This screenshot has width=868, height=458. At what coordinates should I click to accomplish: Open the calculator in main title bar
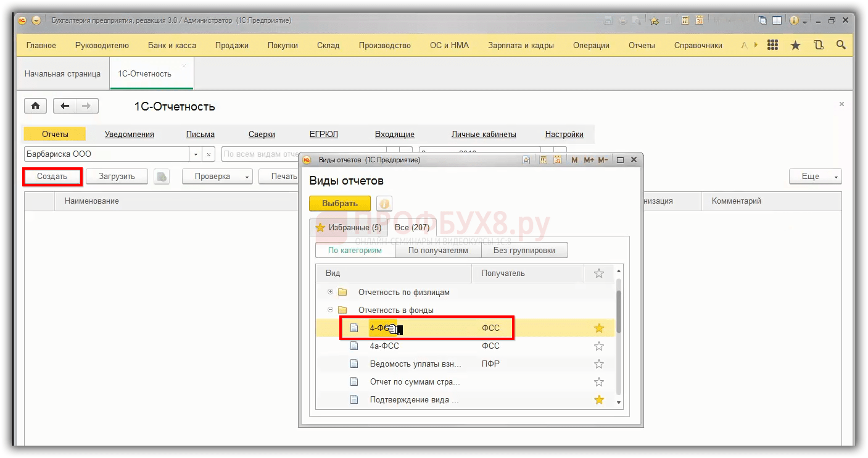685,20
